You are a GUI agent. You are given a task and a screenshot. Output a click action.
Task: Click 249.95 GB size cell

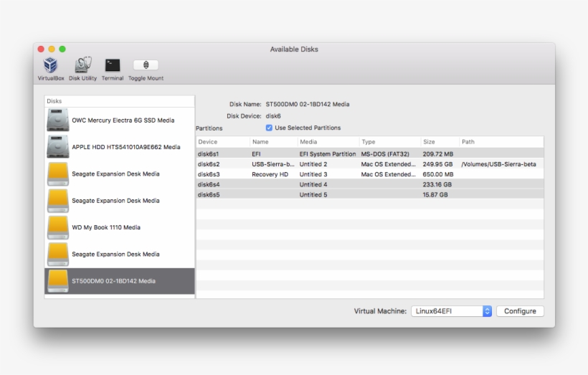pyautogui.click(x=437, y=164)
